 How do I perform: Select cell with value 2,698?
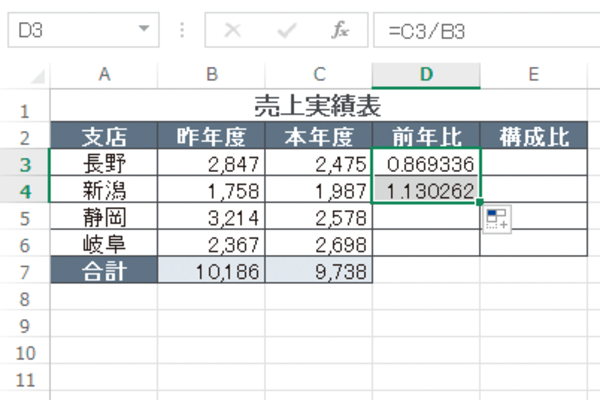(319, 243)
